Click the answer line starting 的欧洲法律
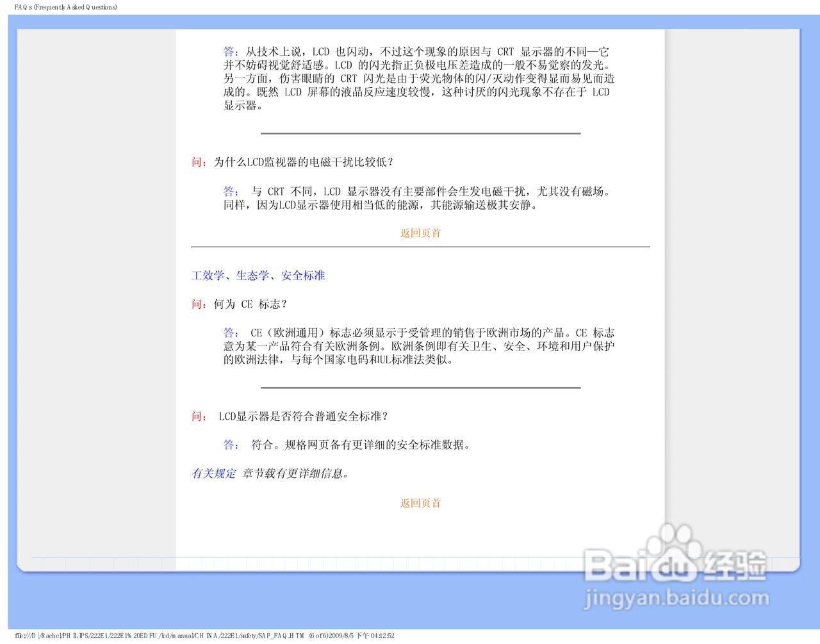The width and height of the screenshot is (820, 644). pyautogui.click(x=339, y=359)
